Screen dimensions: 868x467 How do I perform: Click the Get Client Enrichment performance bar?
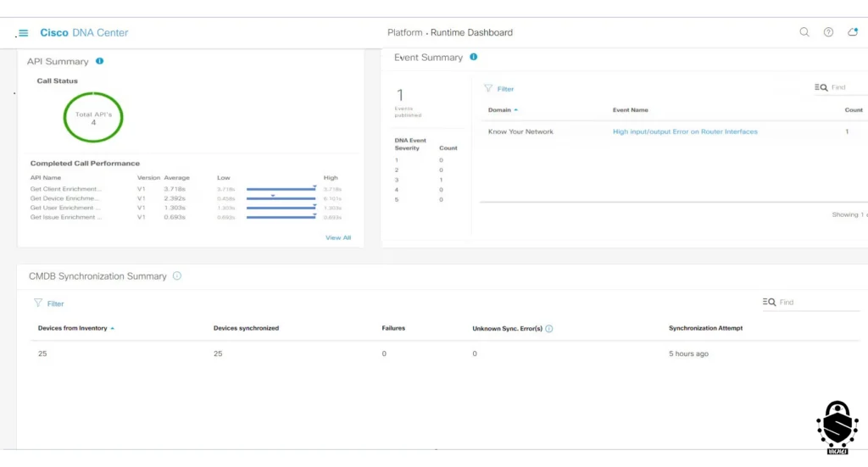(281, 189)
